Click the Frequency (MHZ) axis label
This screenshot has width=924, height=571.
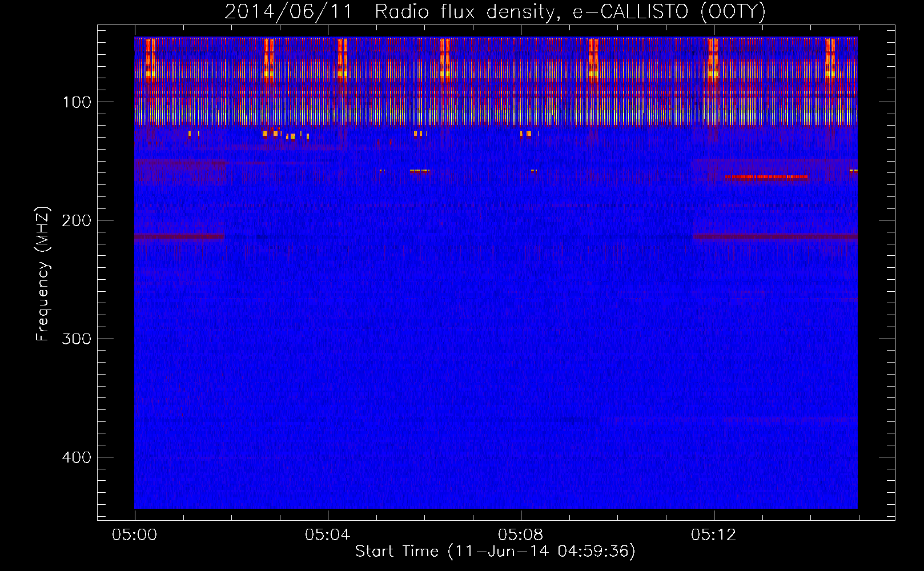[43, 274]
